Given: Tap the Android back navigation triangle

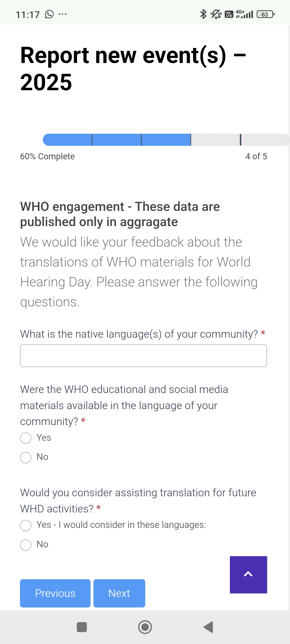Looking at the screenshot, I should [x=208, y=627].
